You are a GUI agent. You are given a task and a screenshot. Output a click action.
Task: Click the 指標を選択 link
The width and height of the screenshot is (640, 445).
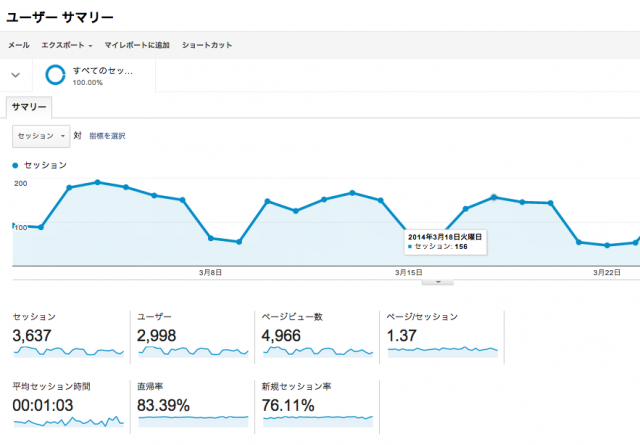click(107, 136)
